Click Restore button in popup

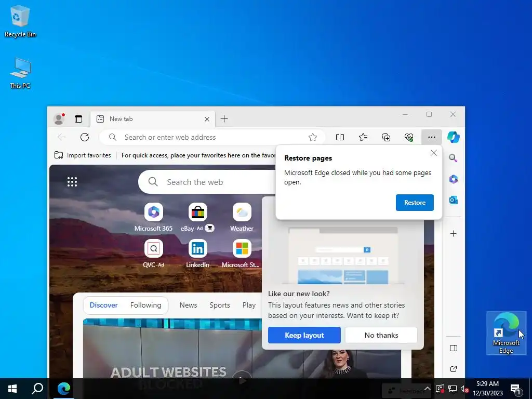415,203
